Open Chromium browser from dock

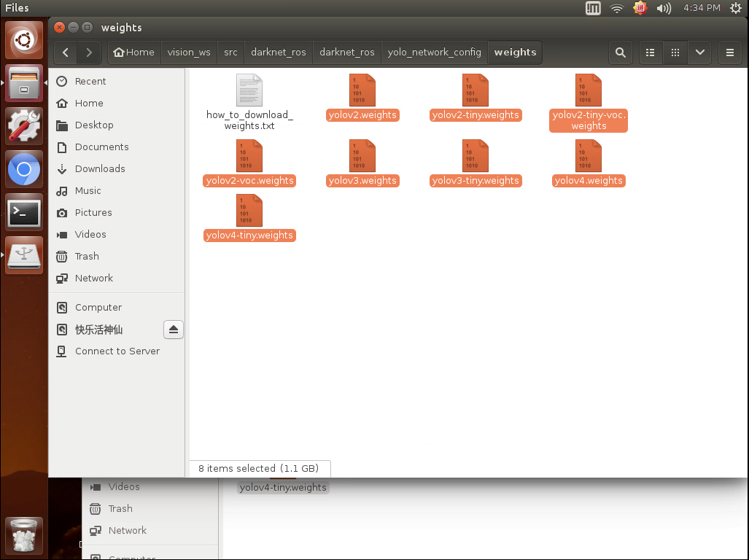(x=24, y=169)
